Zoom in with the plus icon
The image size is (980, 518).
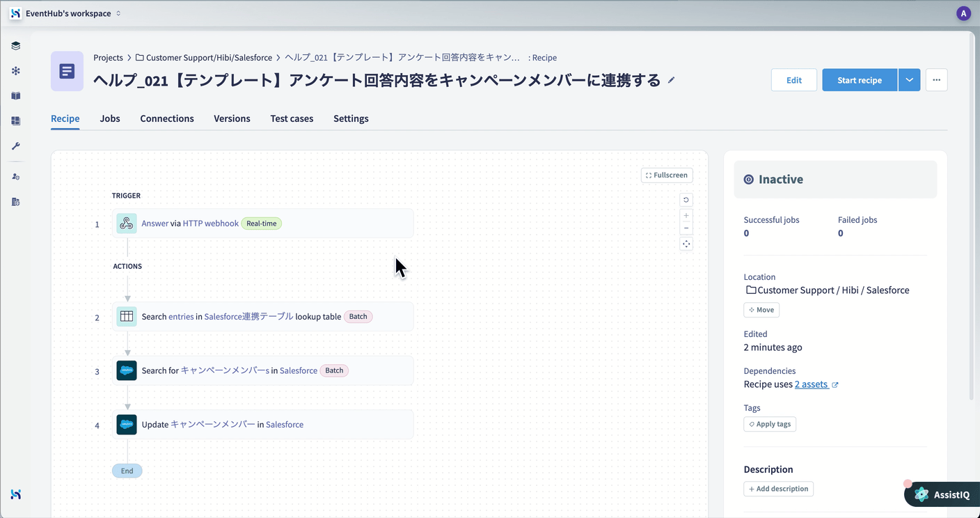[x=686, y=216]
